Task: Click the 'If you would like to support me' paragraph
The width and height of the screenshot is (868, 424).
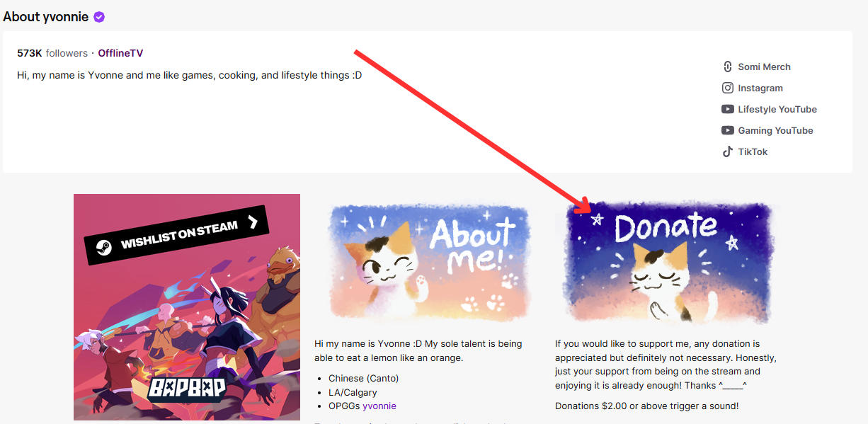Action: point(666,365)
